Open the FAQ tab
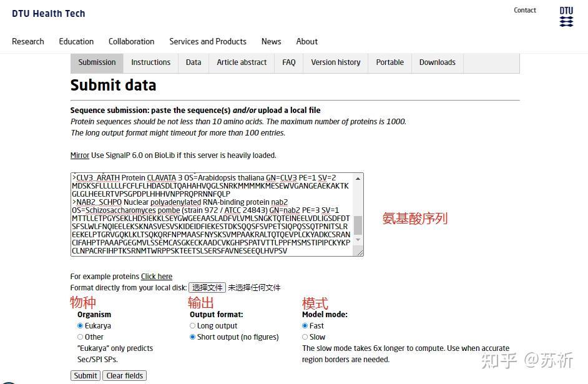This screenshot has width=588, height=384. tap(288, 62)
